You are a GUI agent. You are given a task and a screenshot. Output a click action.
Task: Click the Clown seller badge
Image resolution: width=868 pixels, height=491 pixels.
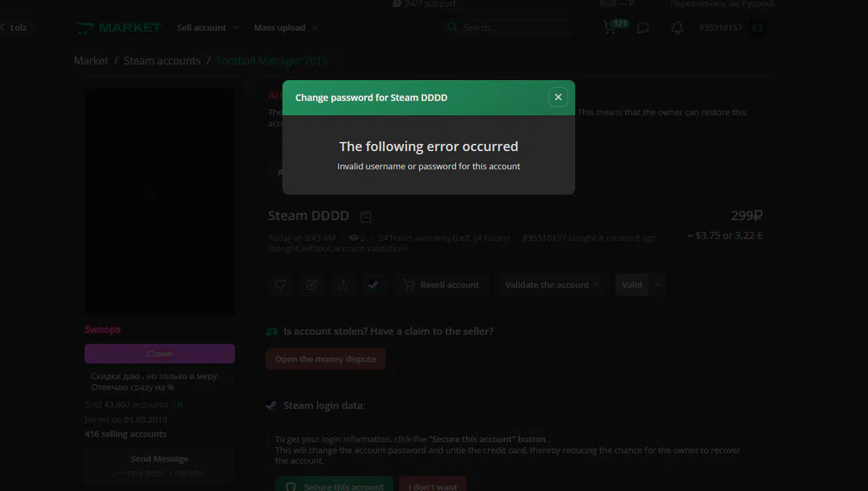click(x=159, y=354)
